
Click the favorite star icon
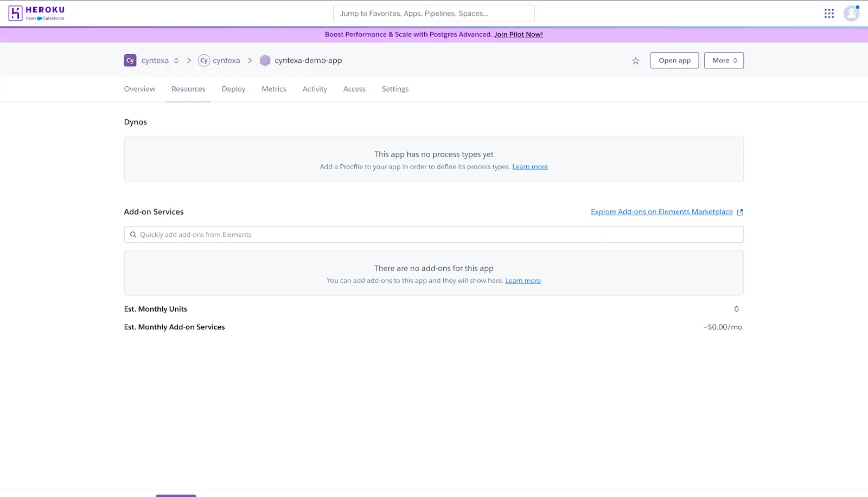coord(635,61)
